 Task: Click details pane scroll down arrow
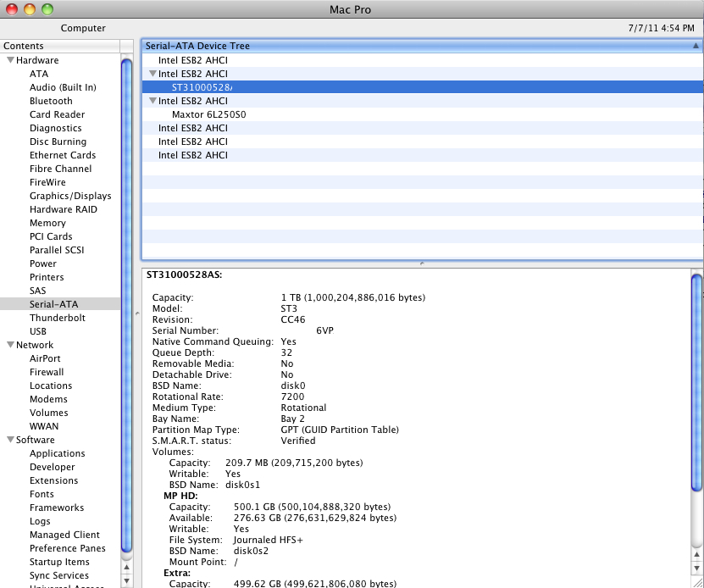(697, 568)
